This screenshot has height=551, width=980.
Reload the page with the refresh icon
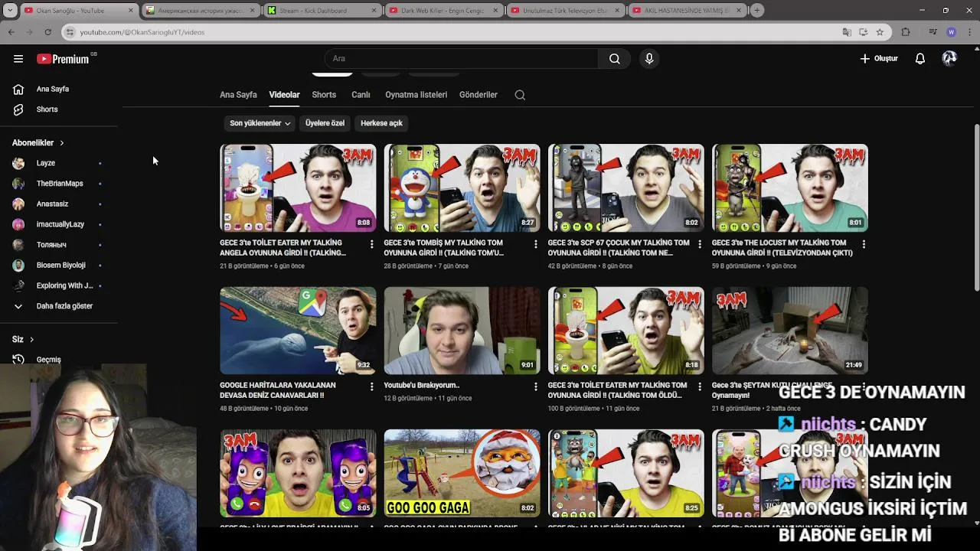click(47, 32)
